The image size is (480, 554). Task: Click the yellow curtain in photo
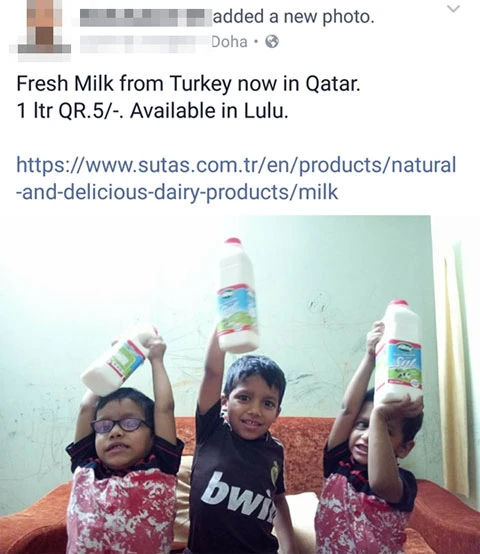(456, 367)
